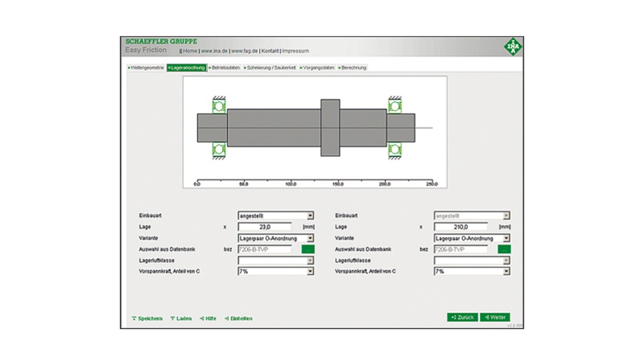Click the Hilfe help link
Image resolution: width=644 pixels, height=362 pixels.
[x=208, y=319]
